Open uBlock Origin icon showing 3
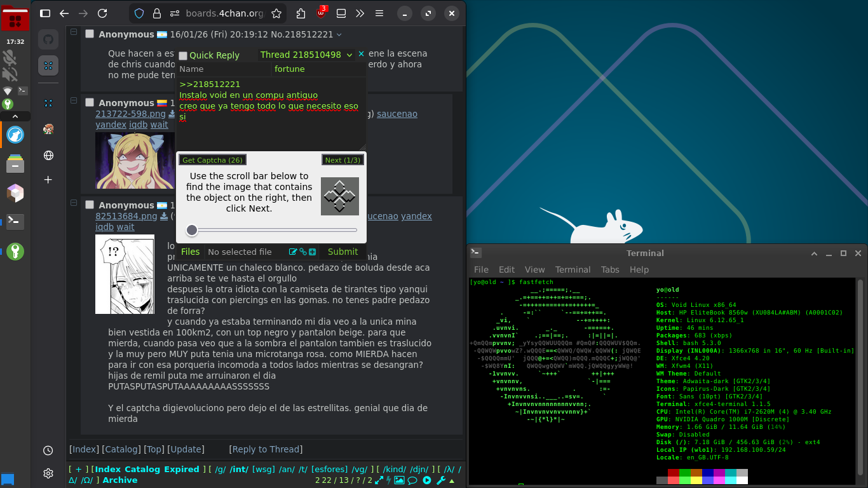 point(322,13)
